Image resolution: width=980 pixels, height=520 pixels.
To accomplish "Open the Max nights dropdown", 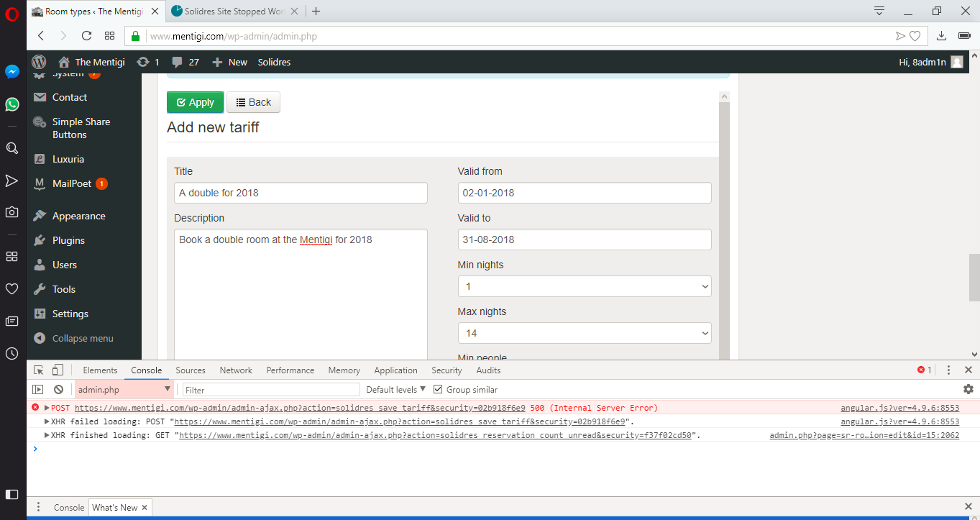I will [584, 333].
